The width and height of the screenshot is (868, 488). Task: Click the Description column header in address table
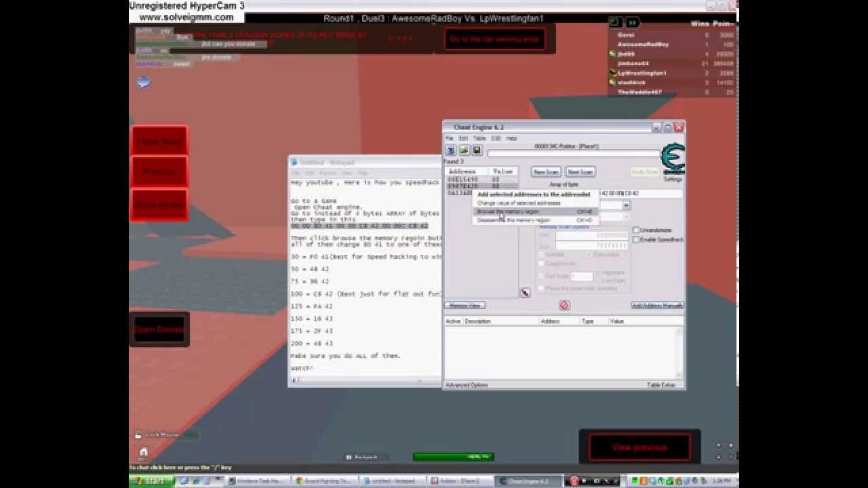click(x=500, y=321)
